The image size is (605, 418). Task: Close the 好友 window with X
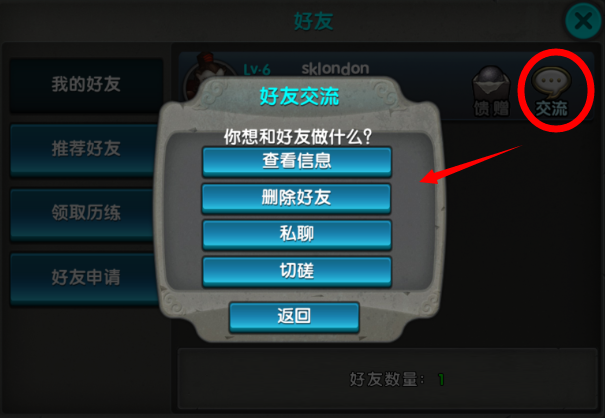pyautogui.click(x=583, y=21)
